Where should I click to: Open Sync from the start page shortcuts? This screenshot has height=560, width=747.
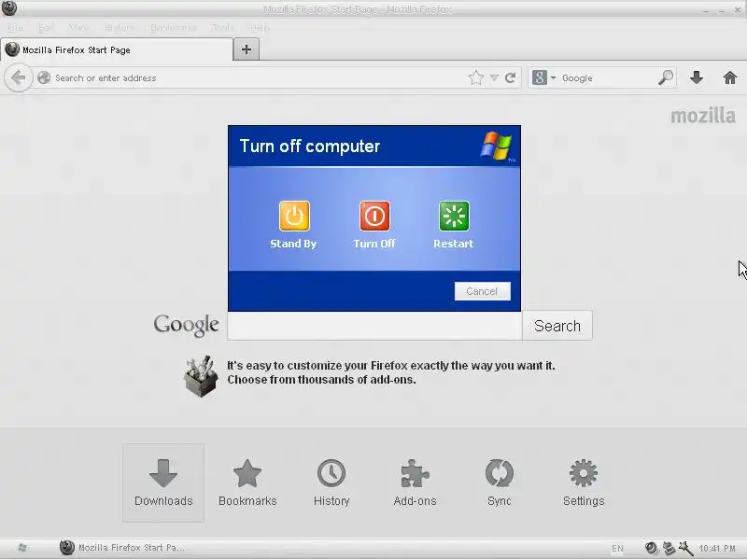pyautogui.click(x=500, y=483)
